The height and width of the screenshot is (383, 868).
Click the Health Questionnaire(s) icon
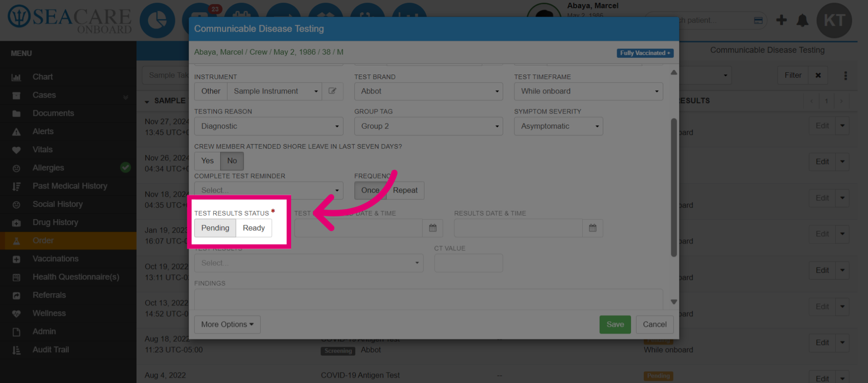[16, 277]
